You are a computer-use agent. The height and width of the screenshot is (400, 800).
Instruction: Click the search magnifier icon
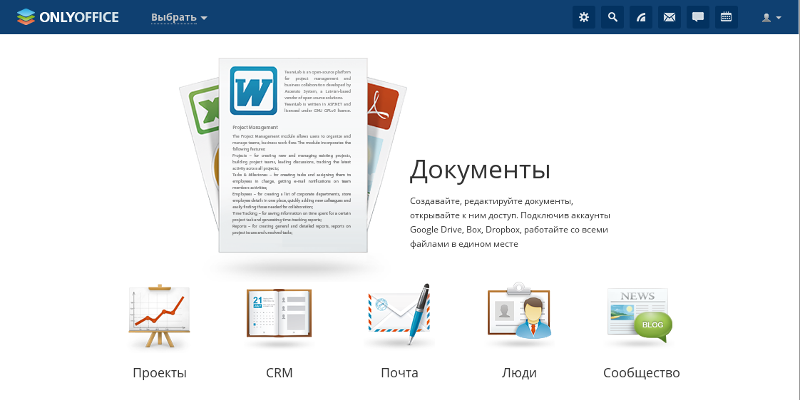612,17
